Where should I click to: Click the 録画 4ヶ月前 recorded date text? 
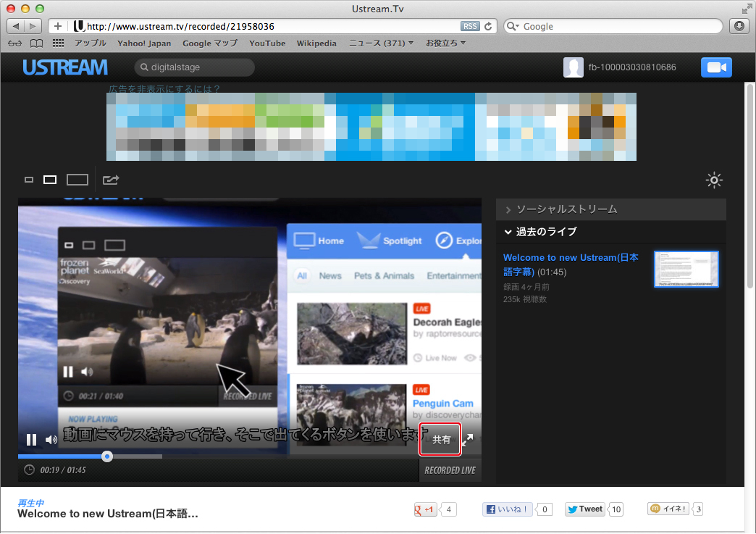[526, 287]
